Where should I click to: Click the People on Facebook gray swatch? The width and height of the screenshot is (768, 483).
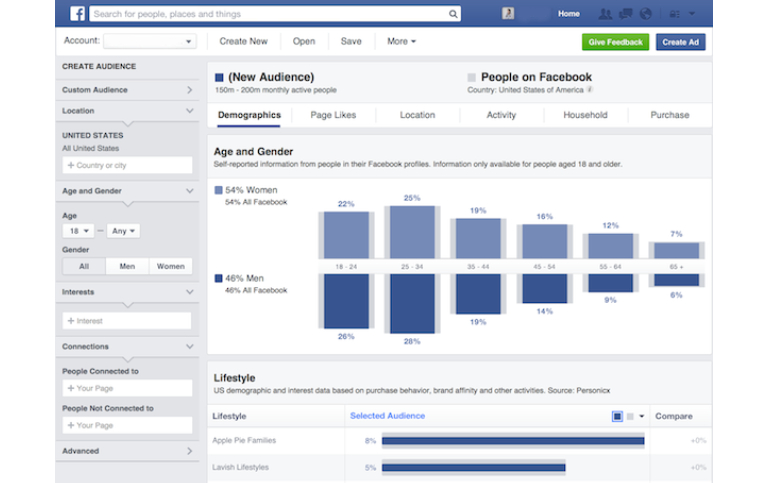[472, 77]
